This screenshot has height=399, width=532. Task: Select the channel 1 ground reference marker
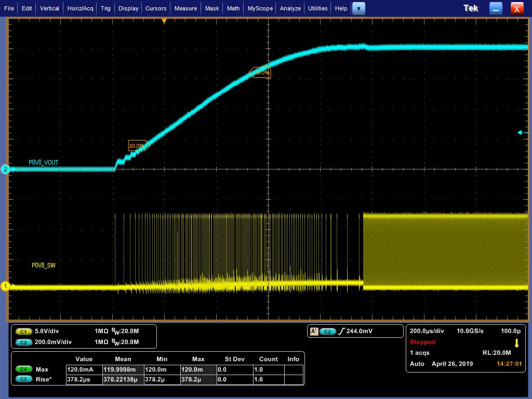(5, 286)
